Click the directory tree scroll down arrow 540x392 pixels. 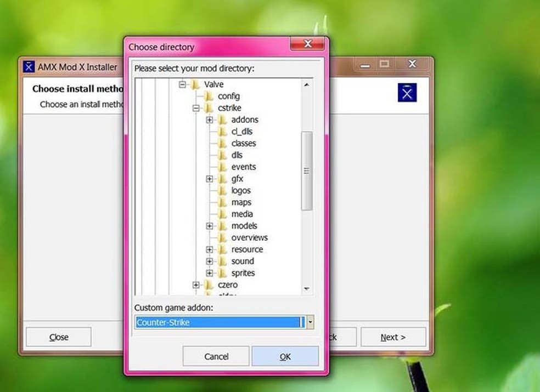307,289
